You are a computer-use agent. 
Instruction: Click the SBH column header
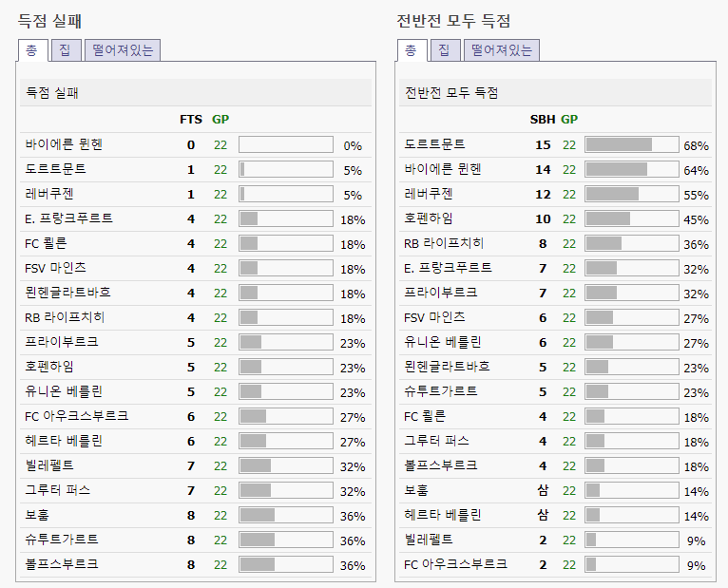[541, 120]
